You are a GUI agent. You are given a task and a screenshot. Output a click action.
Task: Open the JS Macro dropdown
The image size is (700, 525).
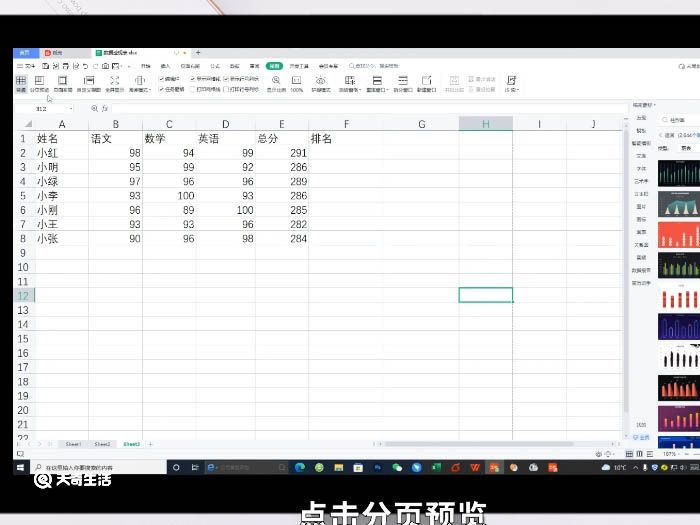512,83
